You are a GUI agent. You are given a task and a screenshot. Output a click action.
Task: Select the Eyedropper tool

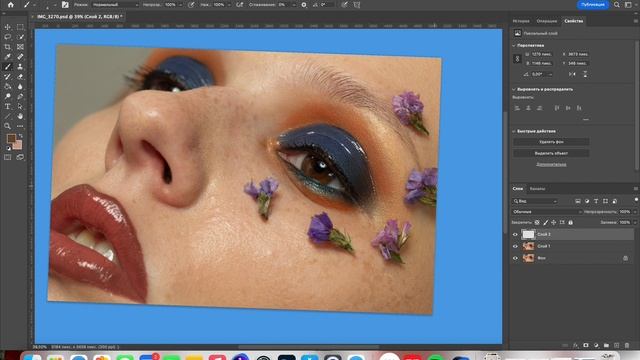7,57
